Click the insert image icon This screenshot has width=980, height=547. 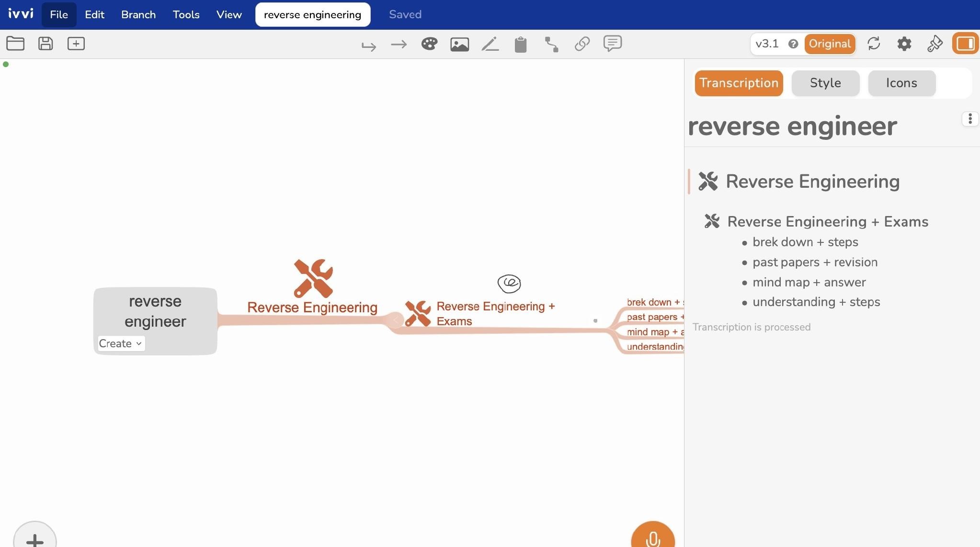pyautogui.click(x=459, y=45)
